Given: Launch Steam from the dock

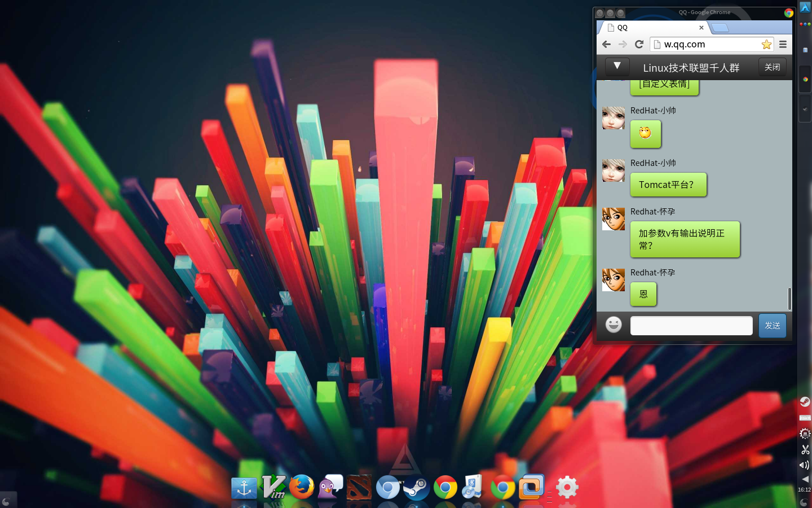Looking at the screenshot, I should click(417, 488).
